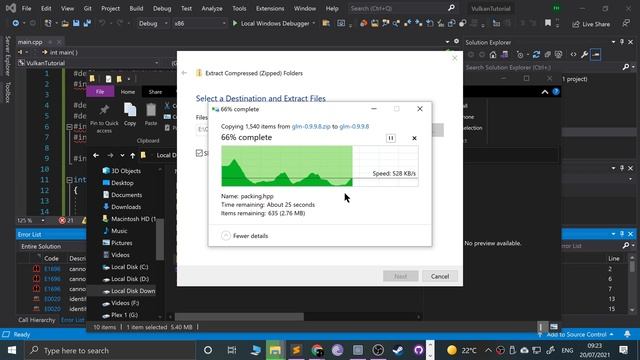Open the Extensions menu
Viewport: 640px width, 360px height.
[270, 8]
